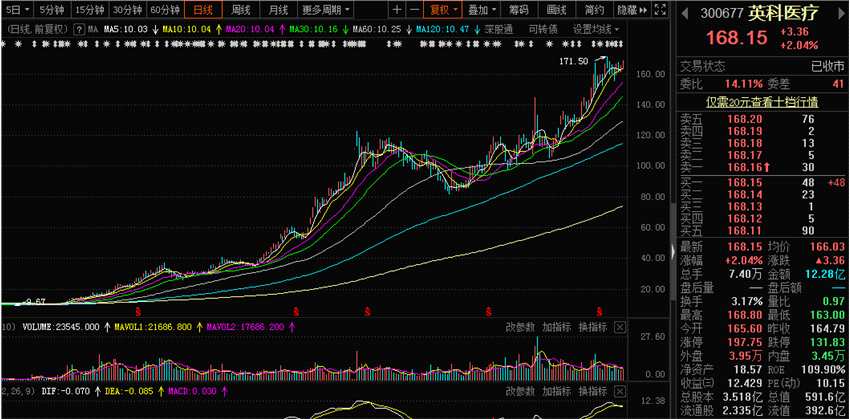
Task: Click MA20:10.04 indicator value
Action: 249,29
